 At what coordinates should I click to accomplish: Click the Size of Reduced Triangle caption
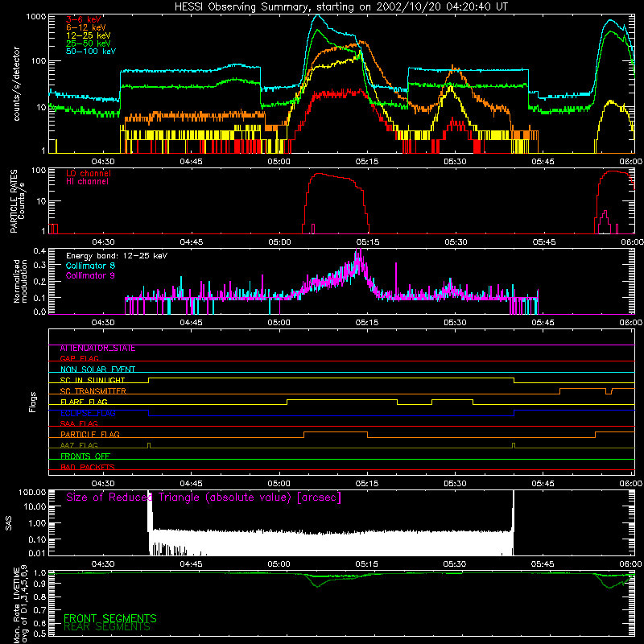pos(204,497)
